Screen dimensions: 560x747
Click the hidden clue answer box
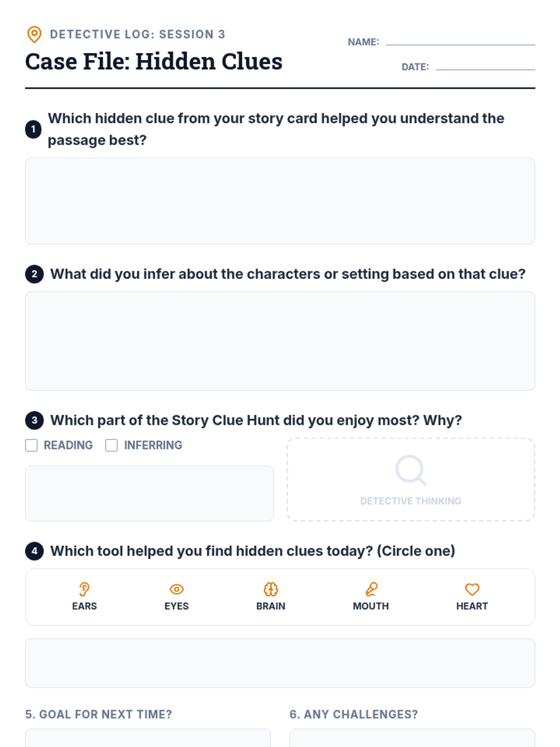[x=280, y=201]
